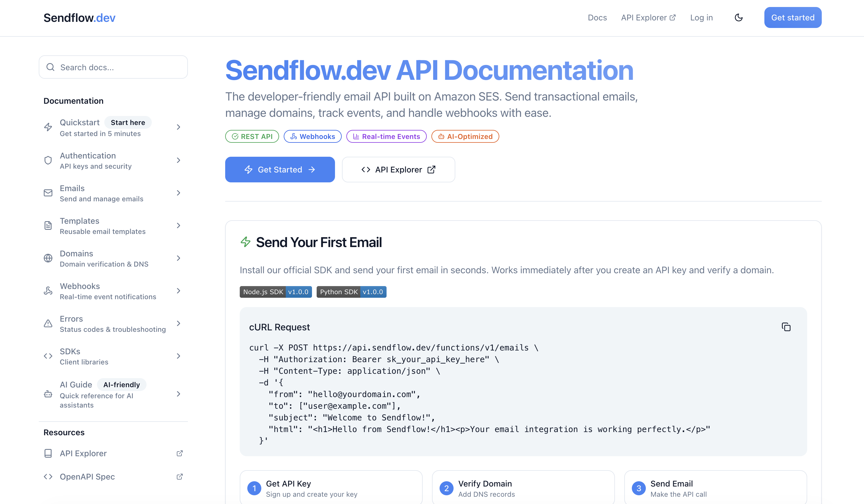Open the OpenAPI Spec link
The image size is (864, 504).
click(x=87, y=477)
